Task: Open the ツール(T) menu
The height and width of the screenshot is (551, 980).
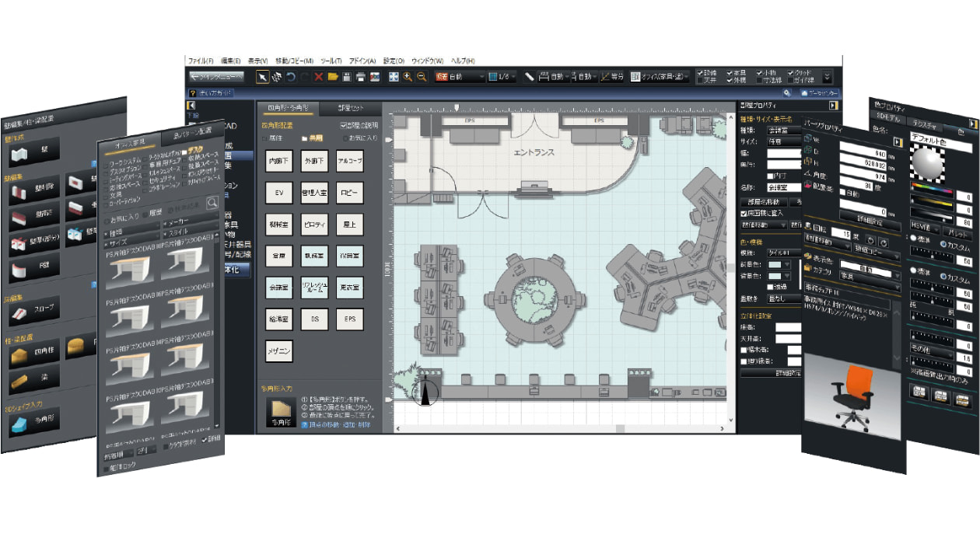Action: (331, 61)
